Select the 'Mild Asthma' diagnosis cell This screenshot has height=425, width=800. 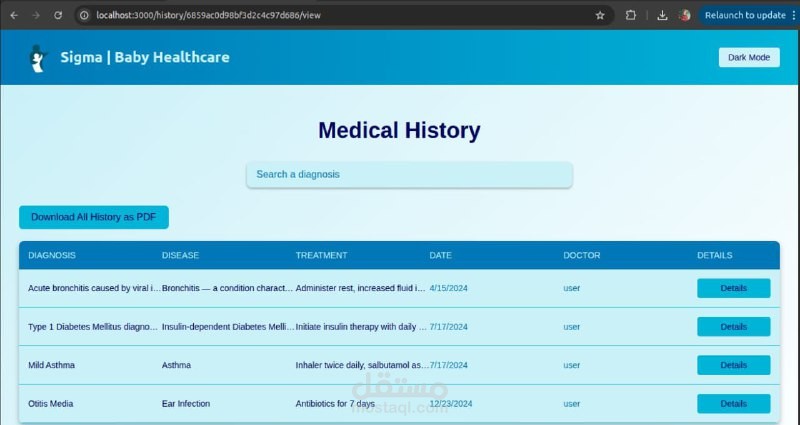[x=52, y=365]
